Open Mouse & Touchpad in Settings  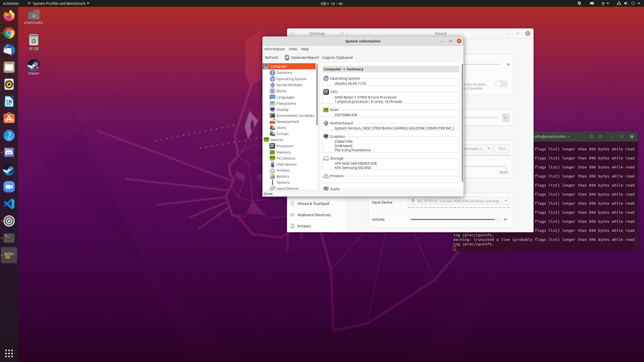coord(317,204)
